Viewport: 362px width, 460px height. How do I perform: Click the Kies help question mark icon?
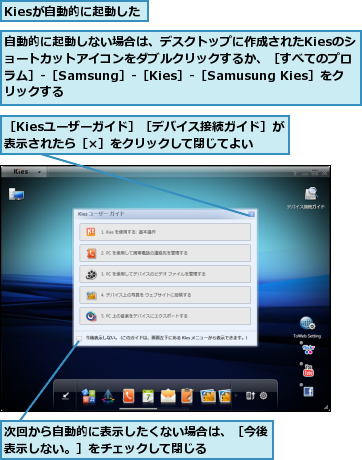(x=295, y=172)
